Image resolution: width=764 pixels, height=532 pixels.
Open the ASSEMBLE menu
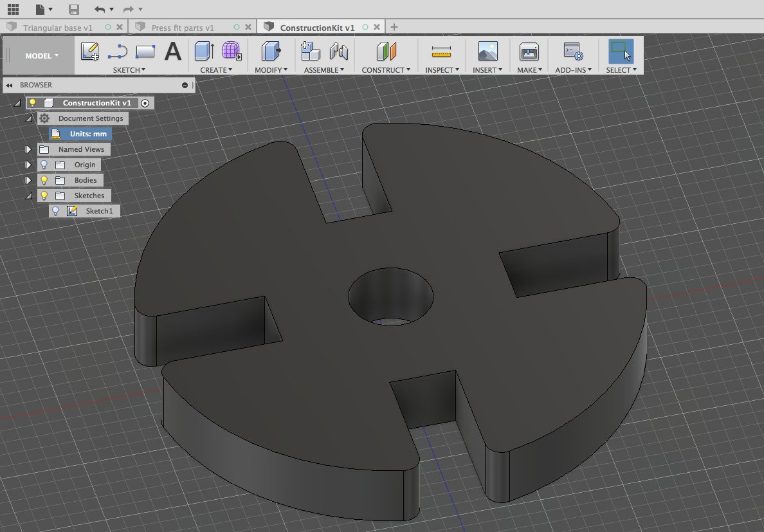tap(324, 70)
